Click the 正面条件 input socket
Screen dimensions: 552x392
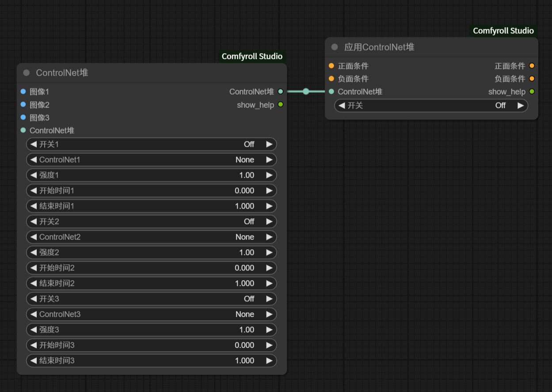331,66
